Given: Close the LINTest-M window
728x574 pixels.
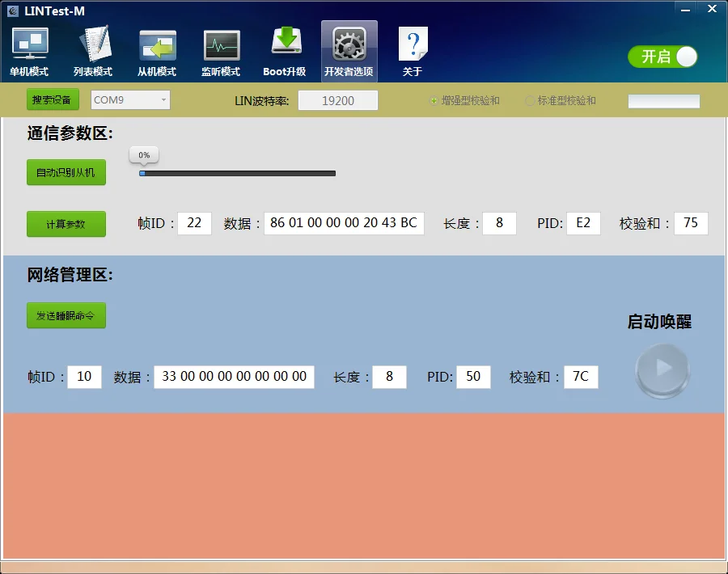Looking at the screenshot, I should pyautogui.click(x=712, y=9).
